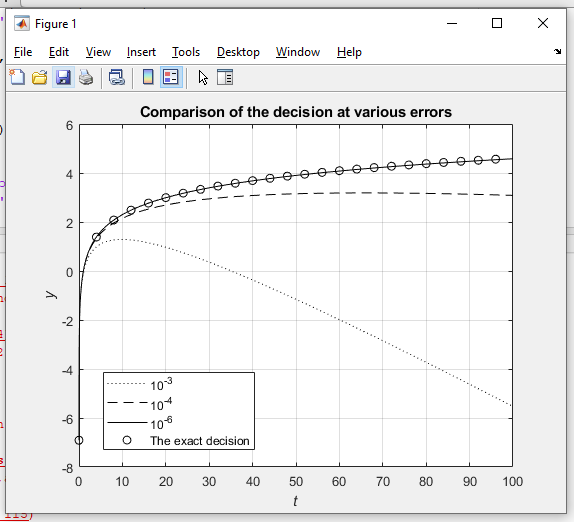Select the Edit Plot arrow tool
Image resolution: width=574 pixels, height=522 pixels.
point(203,78)
